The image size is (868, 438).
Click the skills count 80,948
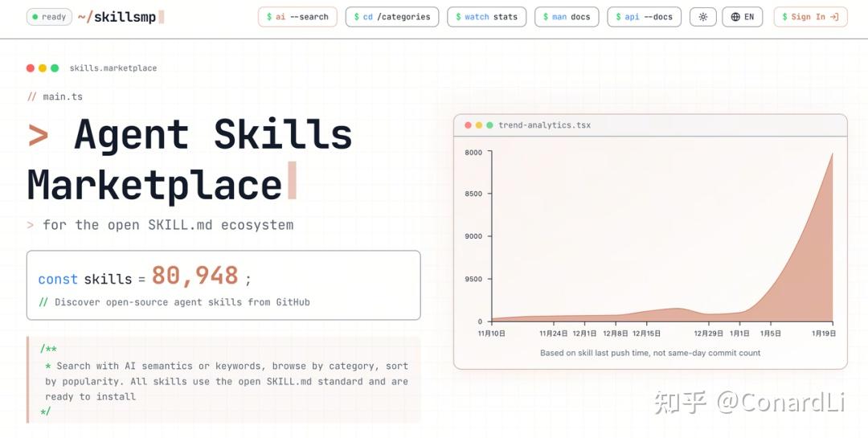pos(194,276)
